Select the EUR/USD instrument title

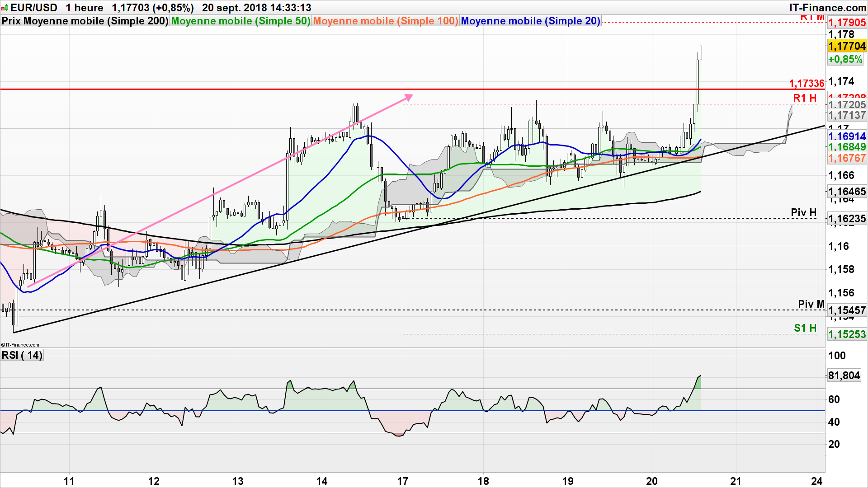(34, 8)
